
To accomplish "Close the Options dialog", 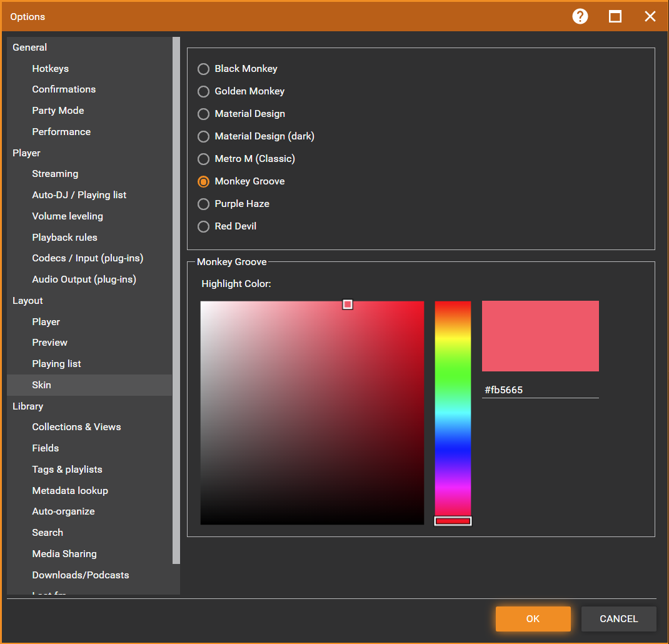I will pos(650,16).
